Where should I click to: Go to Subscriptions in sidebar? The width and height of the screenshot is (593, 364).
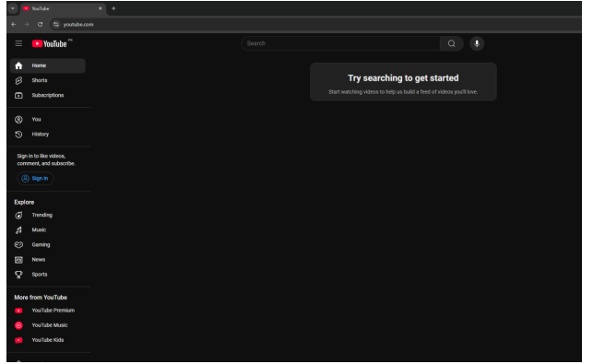pos(48,95)
